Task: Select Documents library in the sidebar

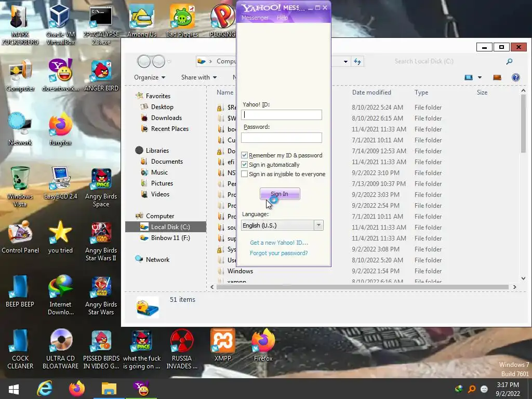Action: click(x=167, y=162)
